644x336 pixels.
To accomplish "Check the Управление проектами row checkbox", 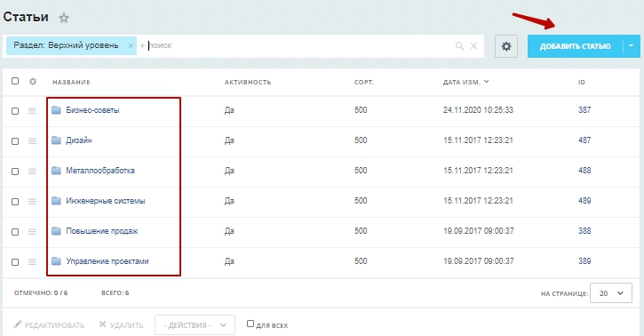I will 15,262.
